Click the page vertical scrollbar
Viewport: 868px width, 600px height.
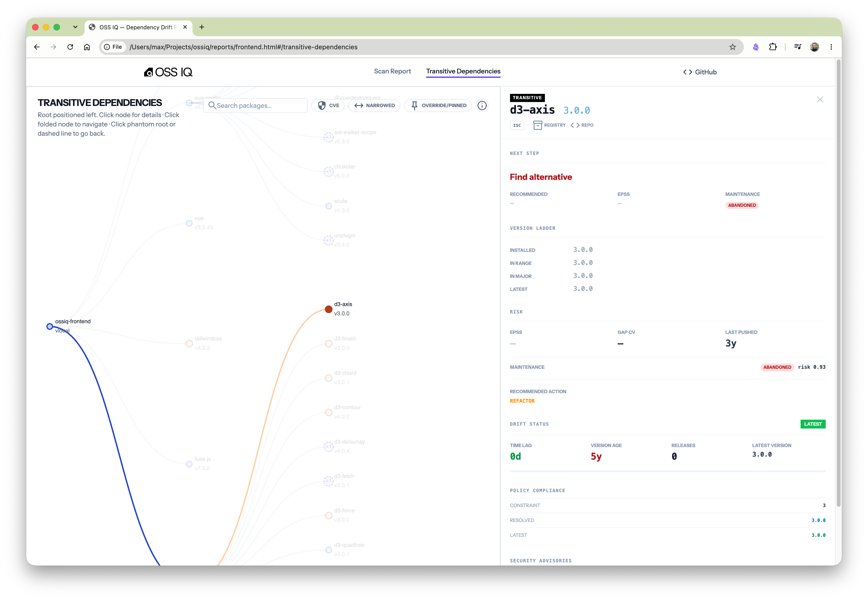click(x=838, y=283)
